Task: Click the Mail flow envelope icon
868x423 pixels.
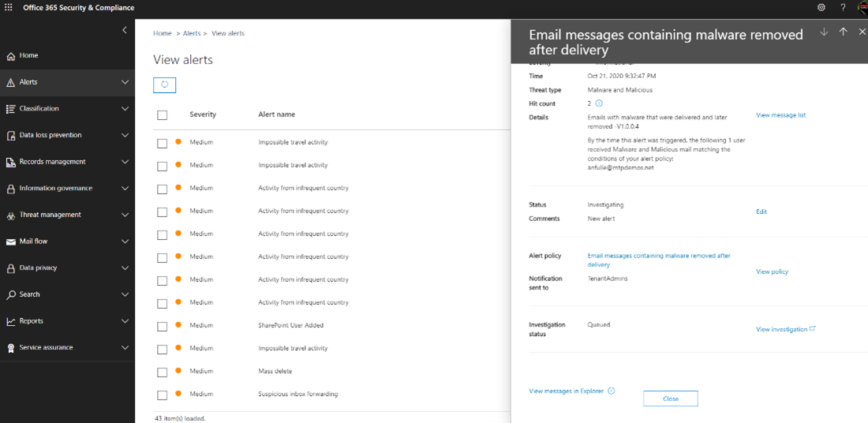Action: click(x=10, y=242)
